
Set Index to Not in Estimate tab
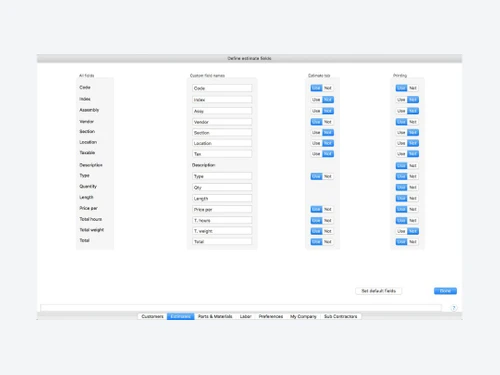328,100
